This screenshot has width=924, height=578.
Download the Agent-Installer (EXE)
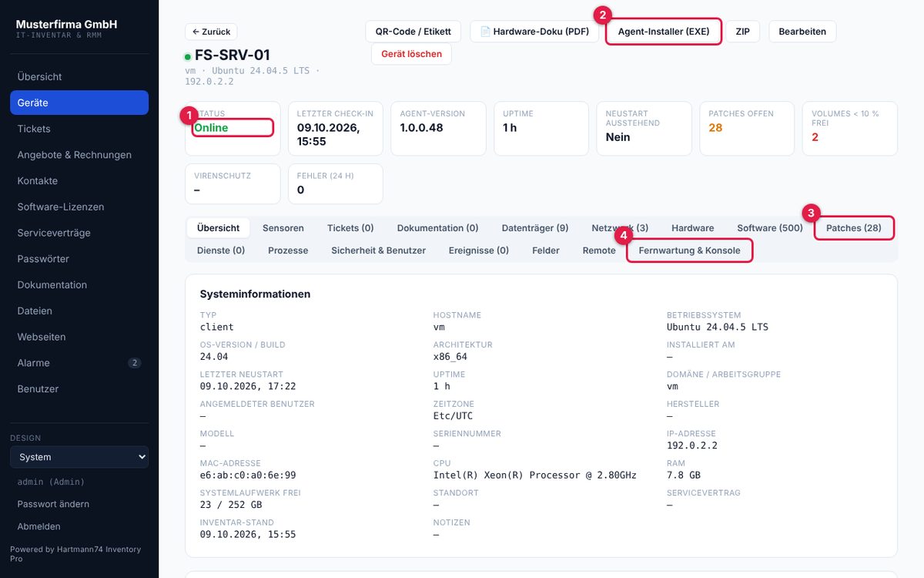point(664,32)
